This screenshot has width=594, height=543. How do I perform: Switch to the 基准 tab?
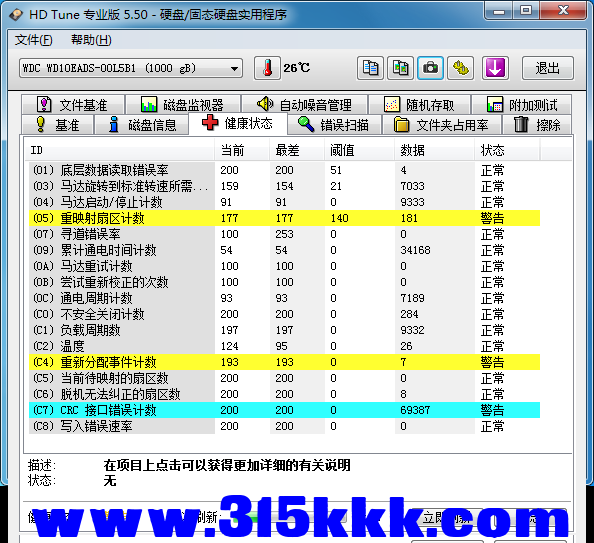click(x=57, y=125)
